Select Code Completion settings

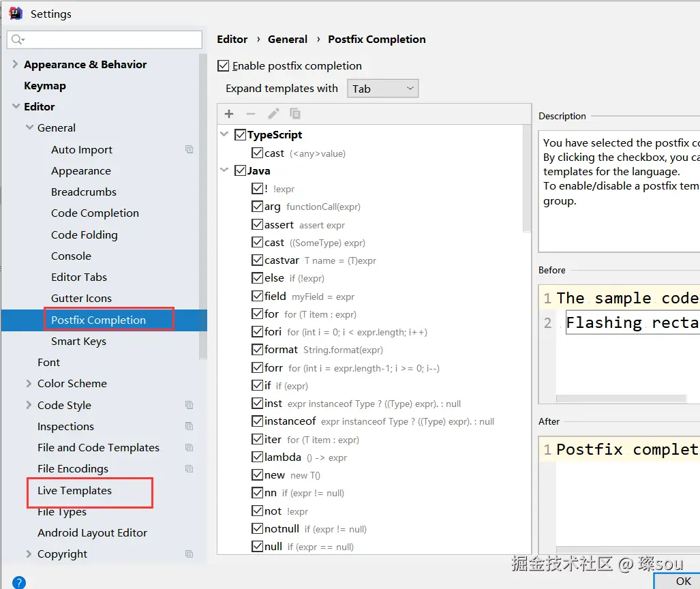point(95,213)
